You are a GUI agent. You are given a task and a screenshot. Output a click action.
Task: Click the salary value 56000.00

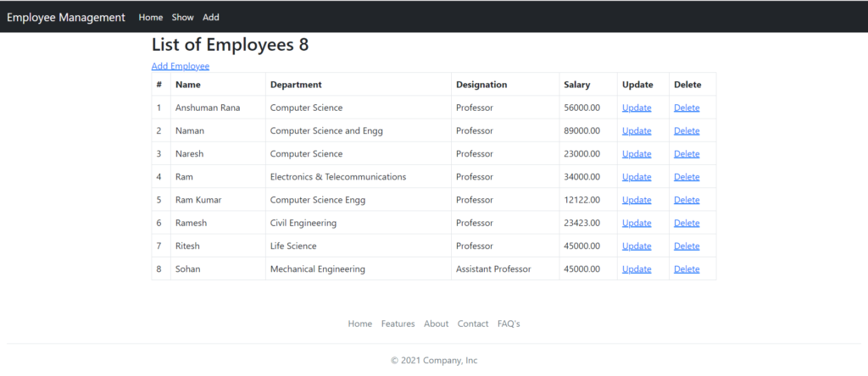[582, 108]
